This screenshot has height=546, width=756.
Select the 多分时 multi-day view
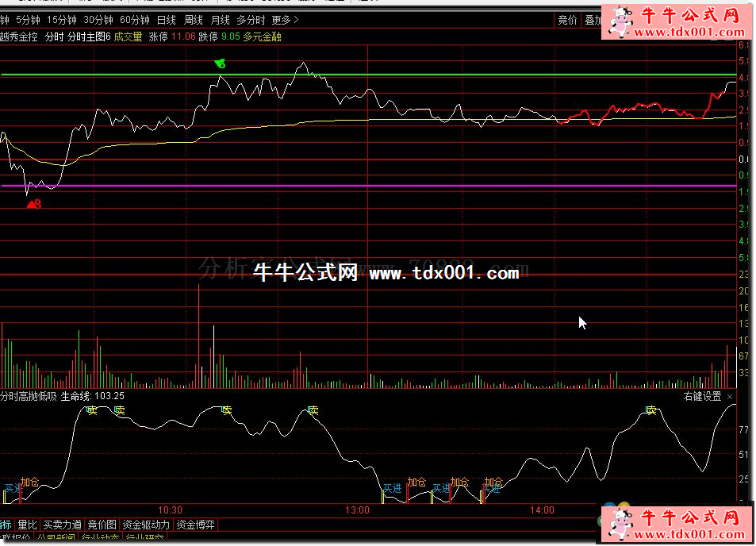pyautogui.click(x=251, y=20)
